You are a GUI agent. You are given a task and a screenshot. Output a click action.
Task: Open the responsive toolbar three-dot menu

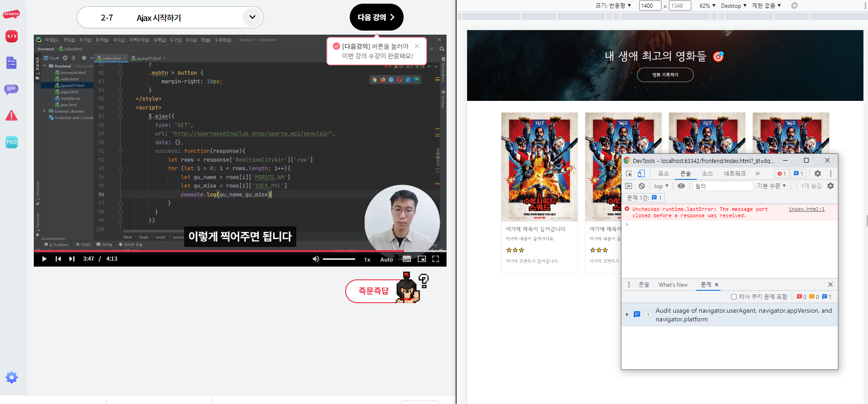[x=865, y=5]
